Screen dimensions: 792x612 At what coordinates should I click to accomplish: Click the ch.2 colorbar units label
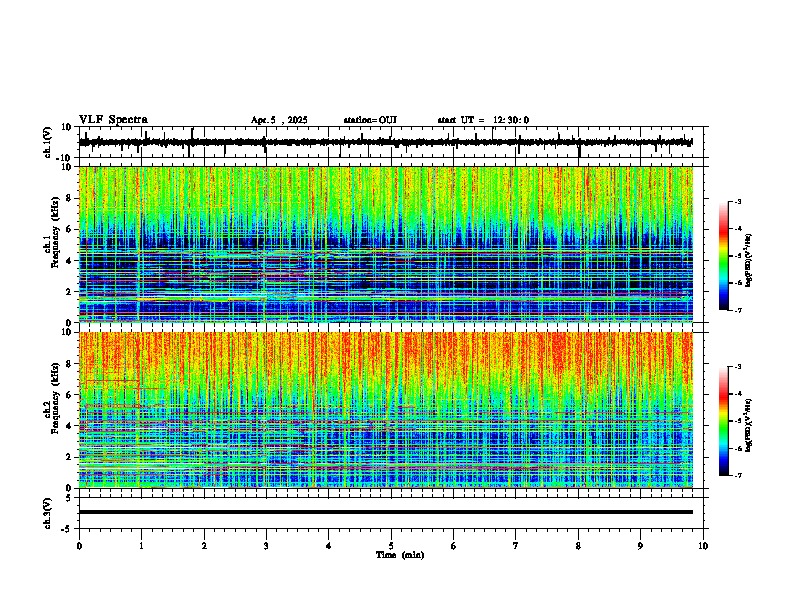click(x=749, y=425)
